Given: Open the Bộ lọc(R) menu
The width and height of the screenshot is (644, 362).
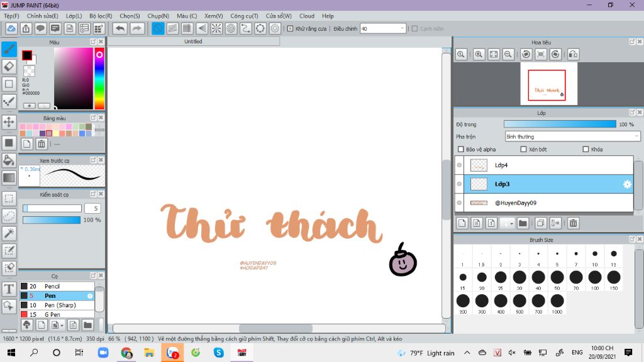Looking at the screenshot, I should pos(101,16).
